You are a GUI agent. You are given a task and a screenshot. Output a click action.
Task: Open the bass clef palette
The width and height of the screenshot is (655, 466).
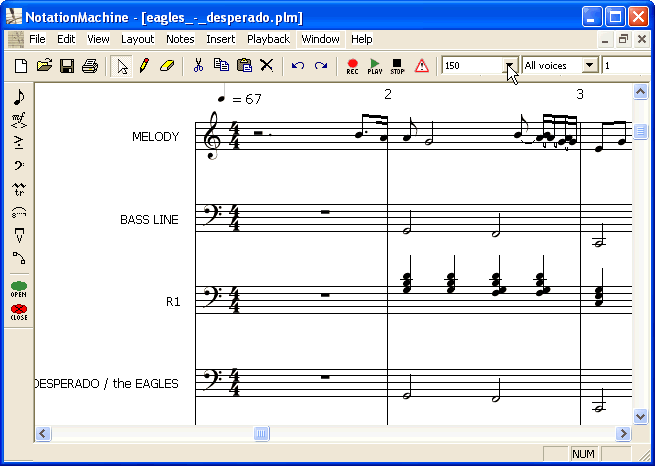[19, 166]
